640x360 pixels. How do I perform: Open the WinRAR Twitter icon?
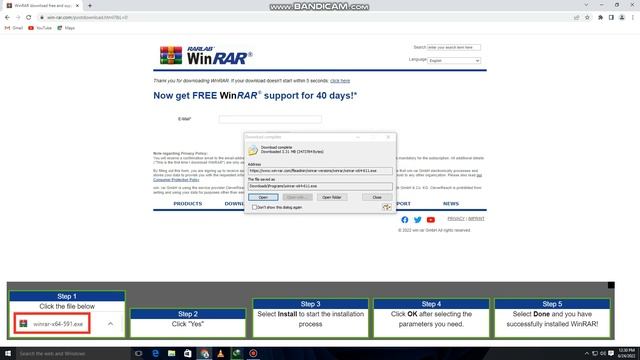[418, 220]
